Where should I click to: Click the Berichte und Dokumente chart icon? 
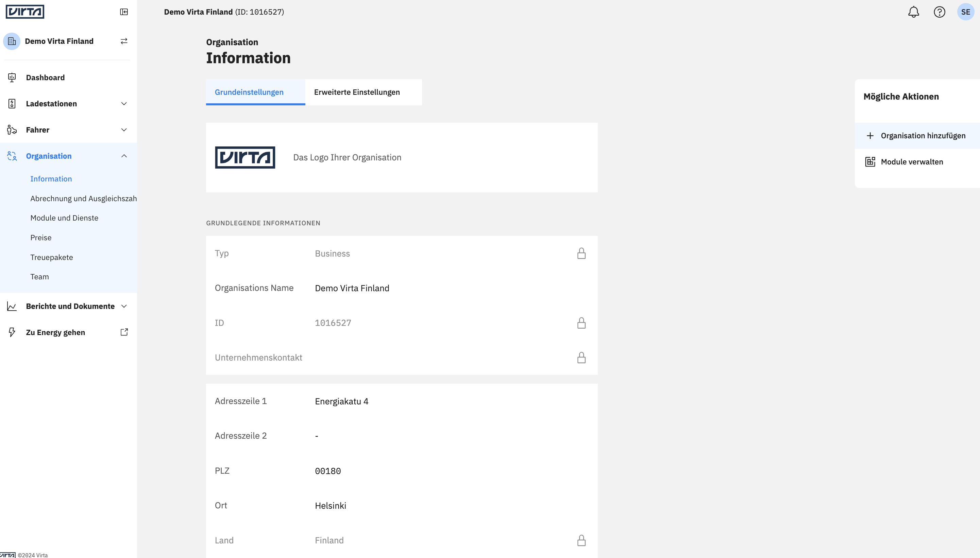point(12,306)
